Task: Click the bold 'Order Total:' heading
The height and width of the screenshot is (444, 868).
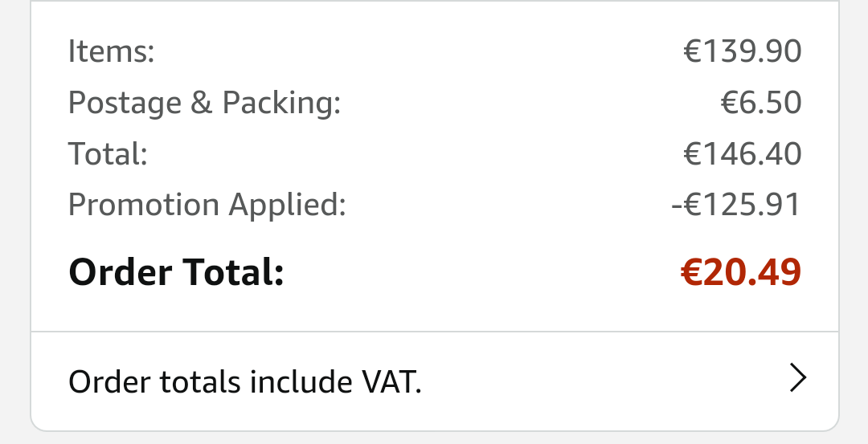Action: (x=177, y=272)
